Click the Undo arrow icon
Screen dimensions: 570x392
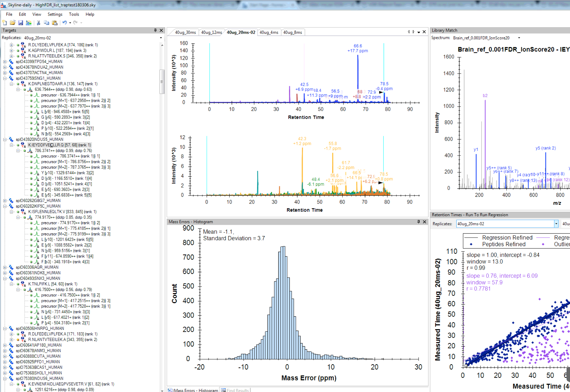tap(64, 23)
